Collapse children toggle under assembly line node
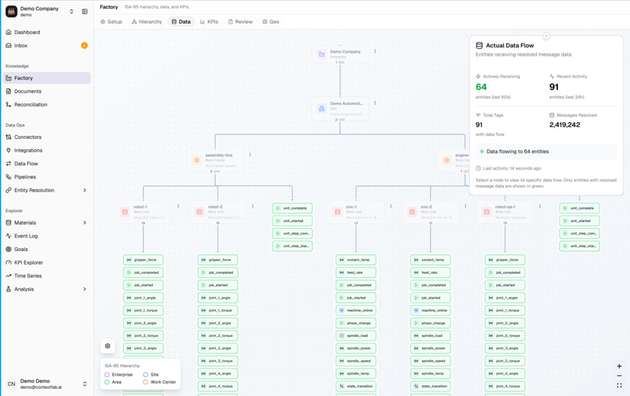630x396 pixels. pyautogui.click(x=215, y=171)
